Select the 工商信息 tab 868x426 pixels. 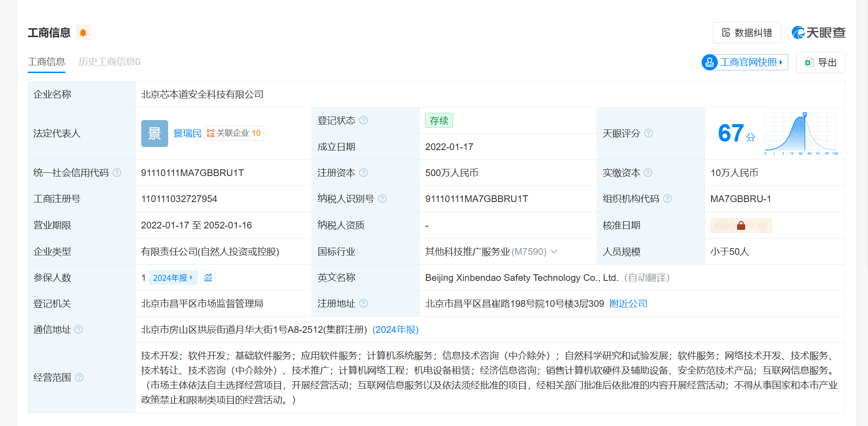pyautogui.click(x=47, y=62)
